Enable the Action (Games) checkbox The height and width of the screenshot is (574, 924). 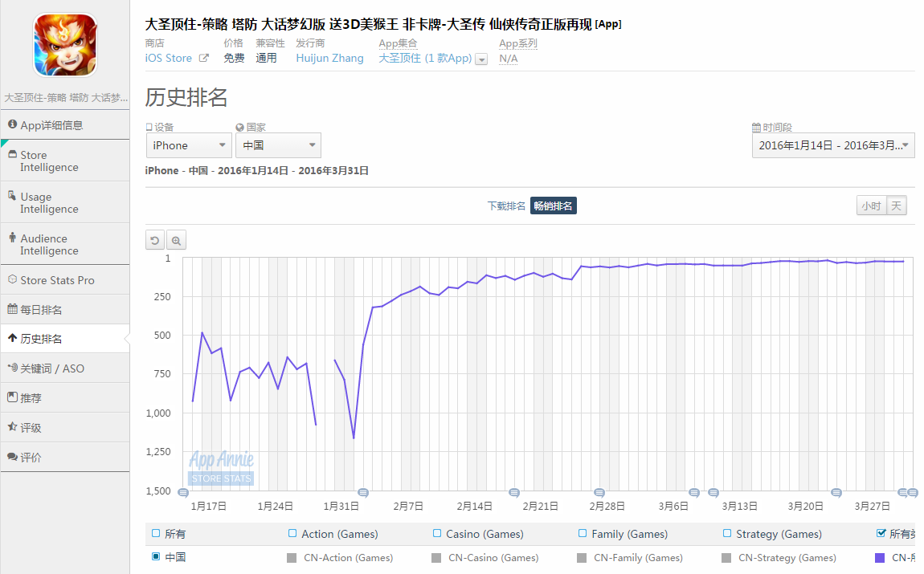292,533
